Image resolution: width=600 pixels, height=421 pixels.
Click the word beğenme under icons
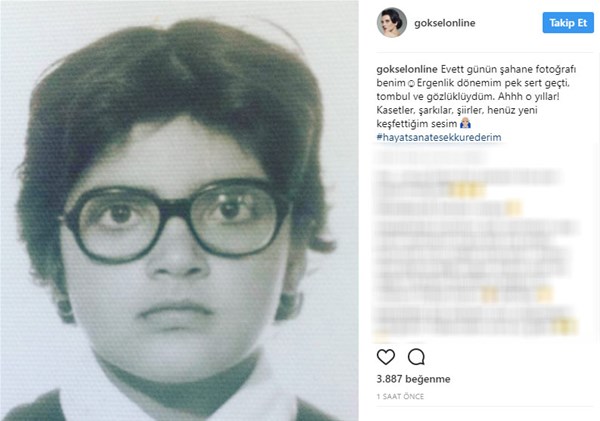click(x=427, y=379)
